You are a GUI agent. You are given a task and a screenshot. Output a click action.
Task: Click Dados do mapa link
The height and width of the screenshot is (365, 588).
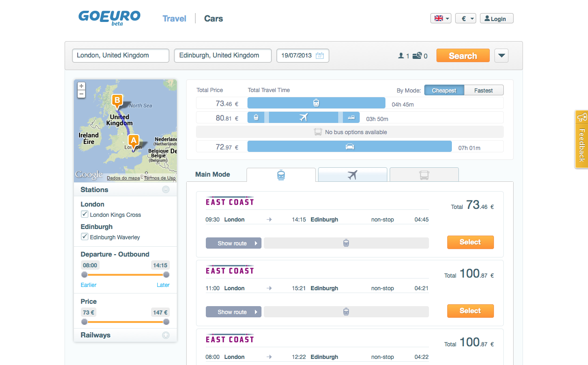coord(123,178)
